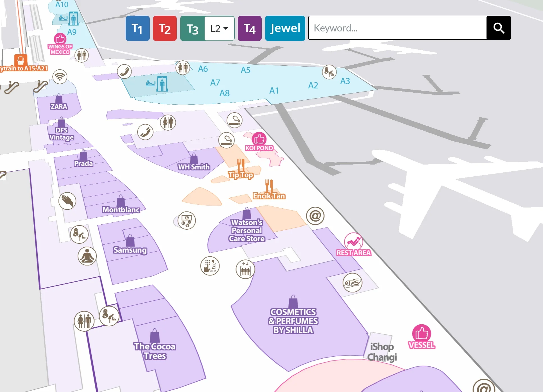The width and height of the screenshot is (543, 392).
Task: Switch to the T4 terminal tab
Action: tap(250, 28)
